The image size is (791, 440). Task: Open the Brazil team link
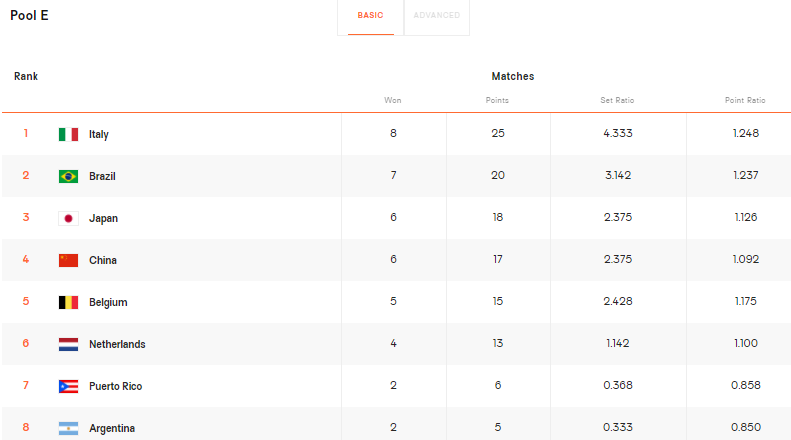[x=102, y=176]
